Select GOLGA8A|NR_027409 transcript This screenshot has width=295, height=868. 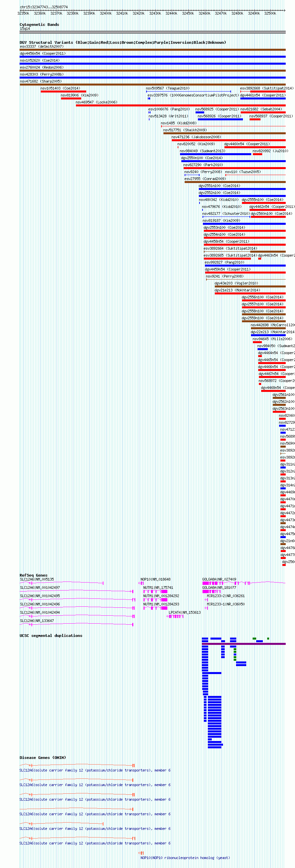click(244, 583)
